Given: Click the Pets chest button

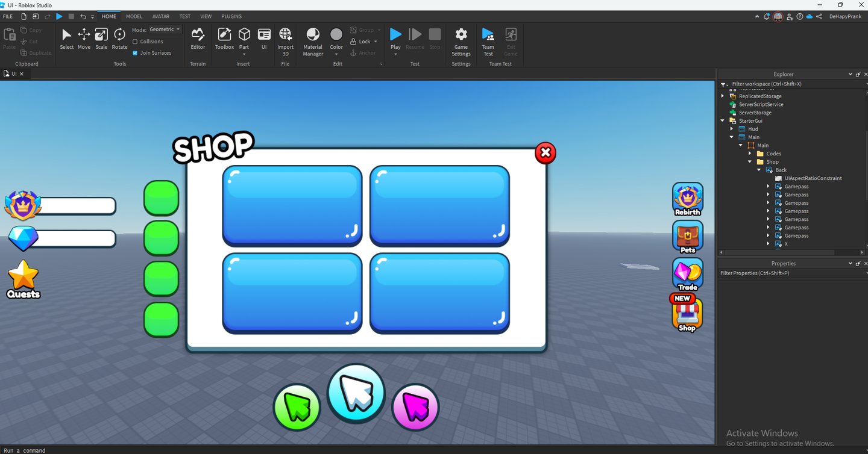Looking at the screenshot, I should pyautogui.click(x=688, y=237).
